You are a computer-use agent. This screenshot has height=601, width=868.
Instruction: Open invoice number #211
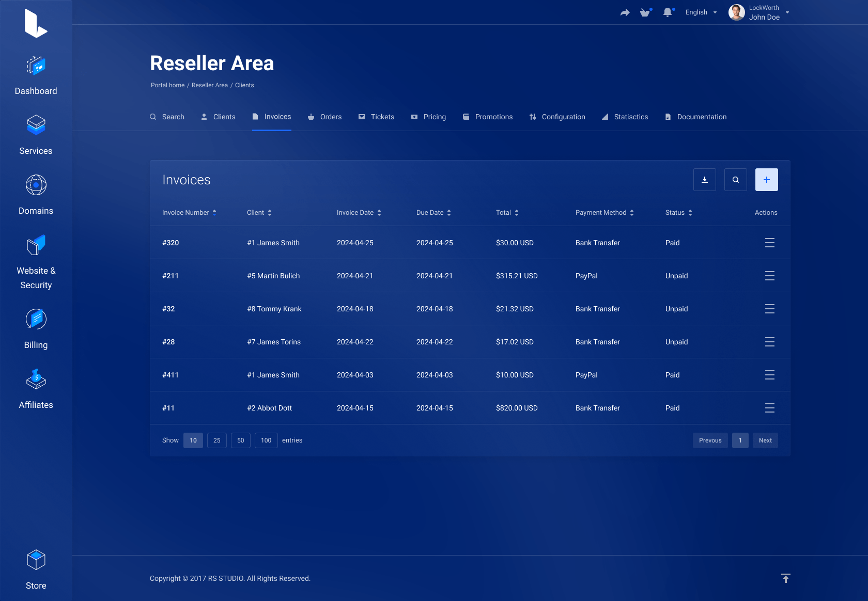tap(171, 276)
